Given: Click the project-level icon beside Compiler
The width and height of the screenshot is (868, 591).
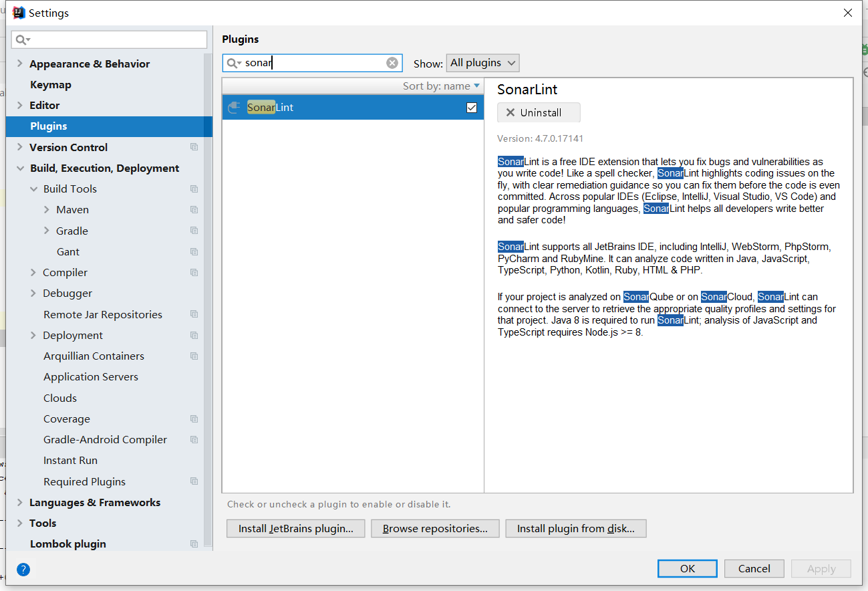Looking at the screenshot, I should coord(194,272).
